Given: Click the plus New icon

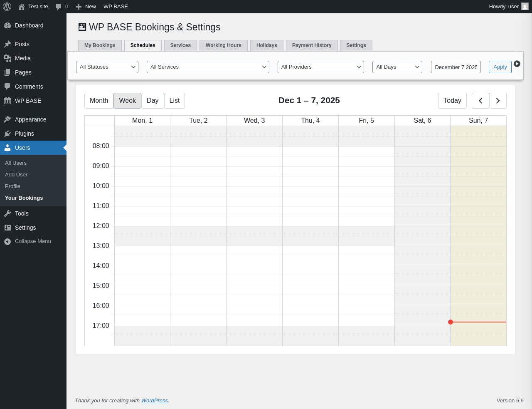Looking at the screenshot, I should [79, 7].
